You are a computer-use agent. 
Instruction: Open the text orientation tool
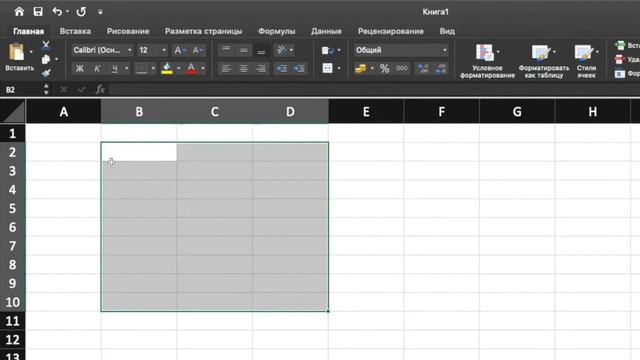[282, 50]
